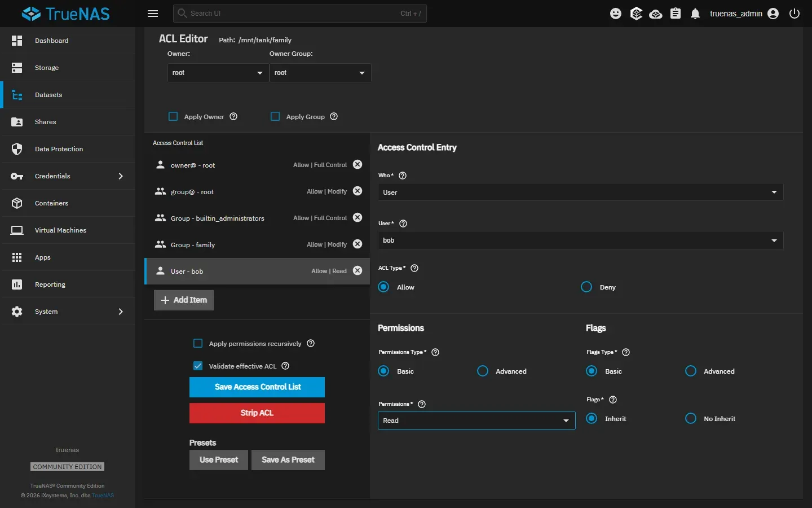812x508 pixels.
Task: Click Save Access Control List
Action: (x=257, y=387)
